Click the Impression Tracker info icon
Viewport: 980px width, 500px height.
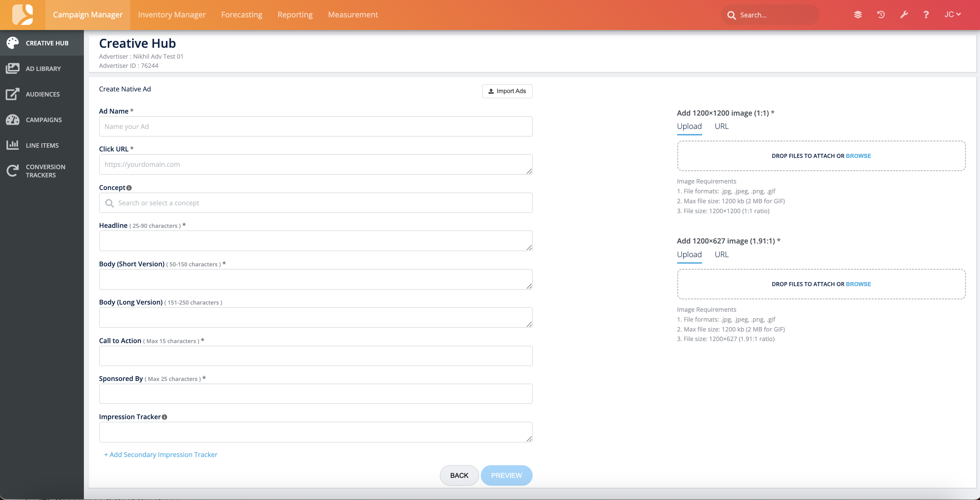point(164,417)
